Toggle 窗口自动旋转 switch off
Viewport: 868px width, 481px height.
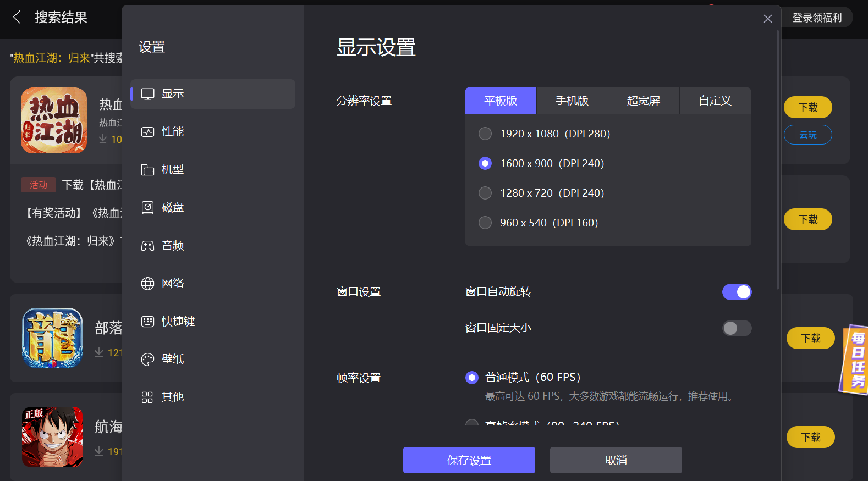pos(737,292)
